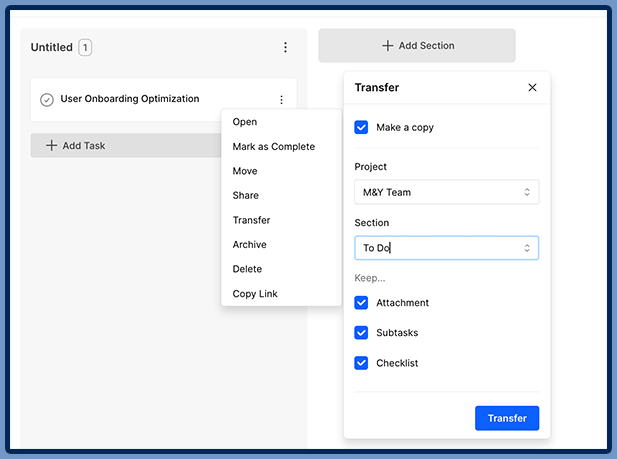The width and height of the screenshot is (617, 459).
Task: Mark User Onboarding Optimization task check circle
Action: coord(47,100)
